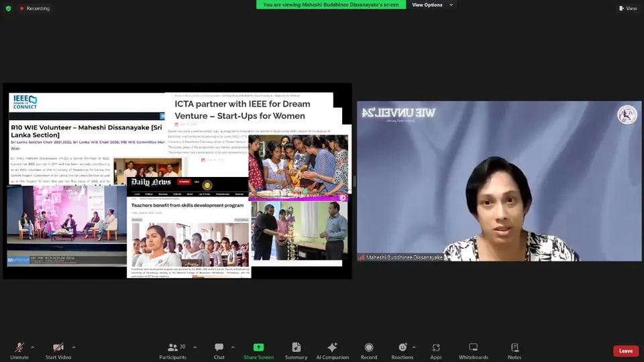Open View Options dropdown

pos(432,5)
